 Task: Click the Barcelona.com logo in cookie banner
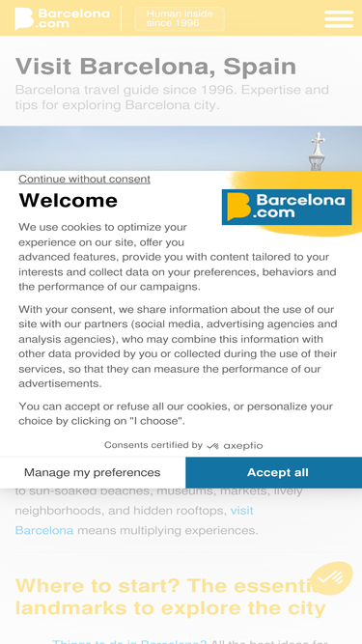click(287, 207)
